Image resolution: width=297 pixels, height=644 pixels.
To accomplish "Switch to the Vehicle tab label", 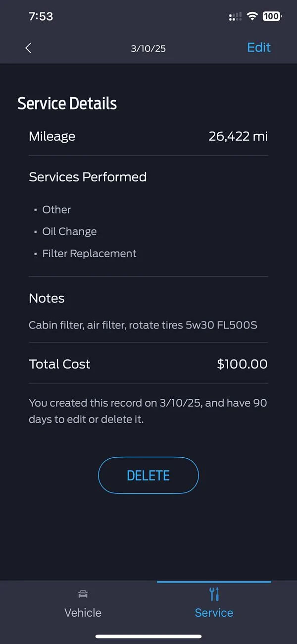I will (83, 613).
